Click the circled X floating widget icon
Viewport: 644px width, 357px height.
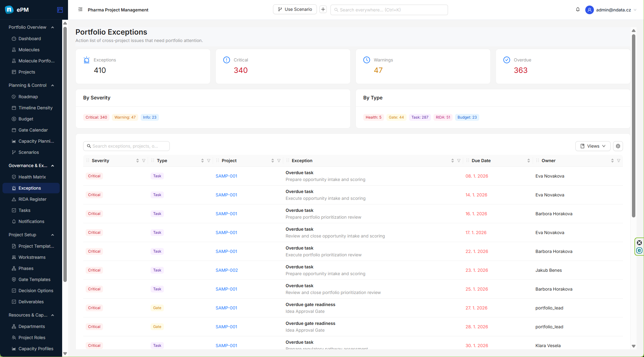click(639, 243)
